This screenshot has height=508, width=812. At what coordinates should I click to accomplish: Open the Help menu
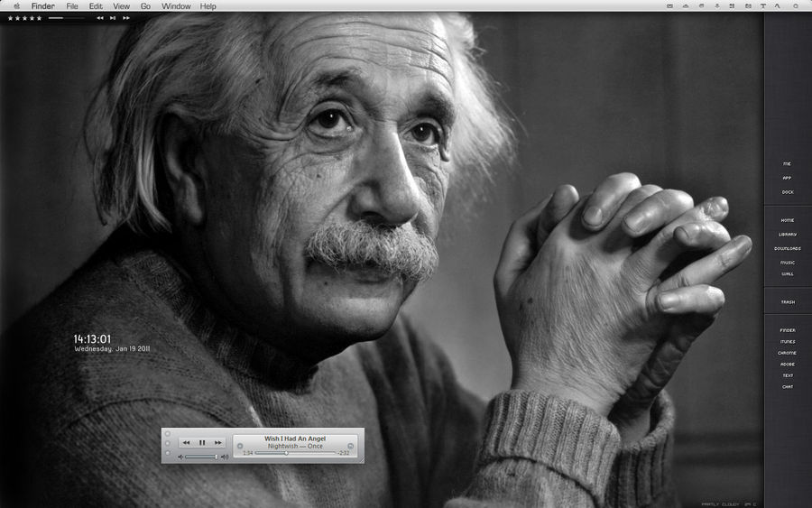208,6
